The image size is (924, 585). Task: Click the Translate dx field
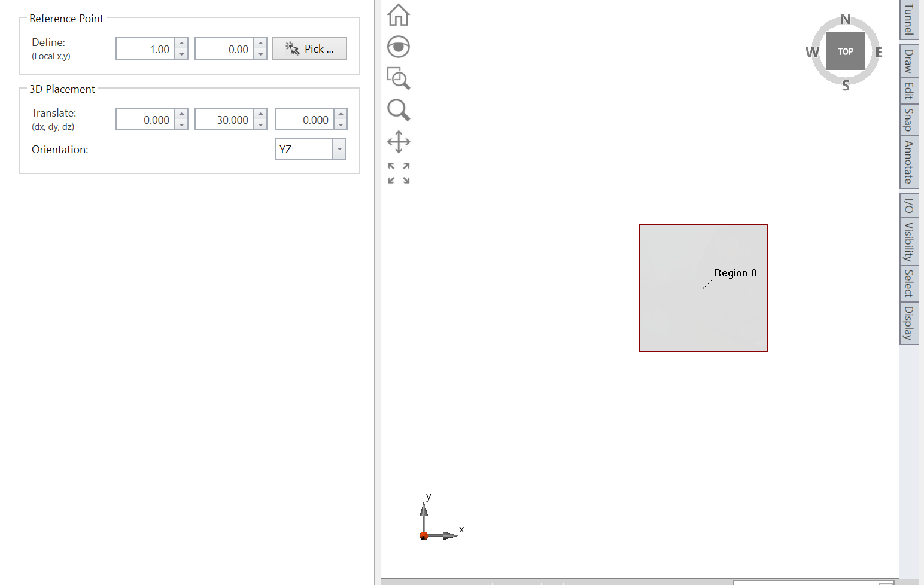[x=145, y=120]
